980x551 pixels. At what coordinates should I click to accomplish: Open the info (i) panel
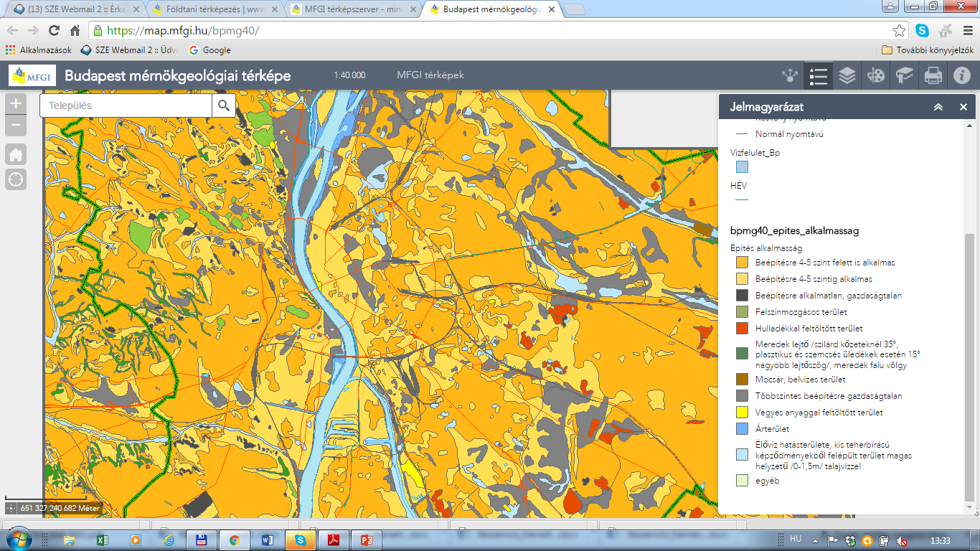(961, 75)
